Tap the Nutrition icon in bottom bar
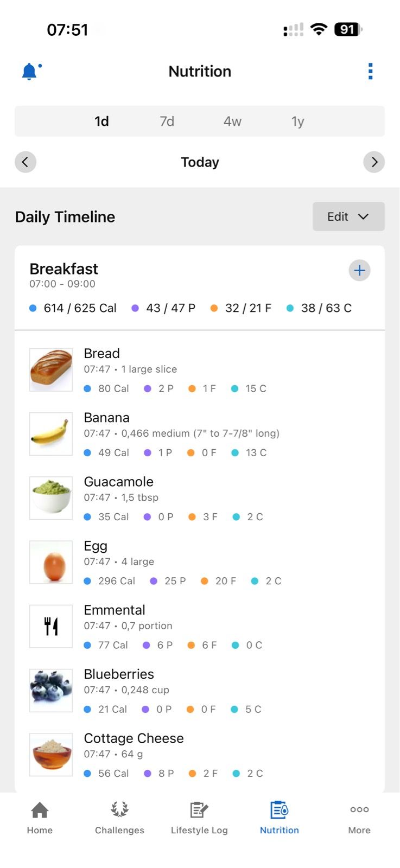The height and width of the screenshot is (868, 400). click(279, 810)
